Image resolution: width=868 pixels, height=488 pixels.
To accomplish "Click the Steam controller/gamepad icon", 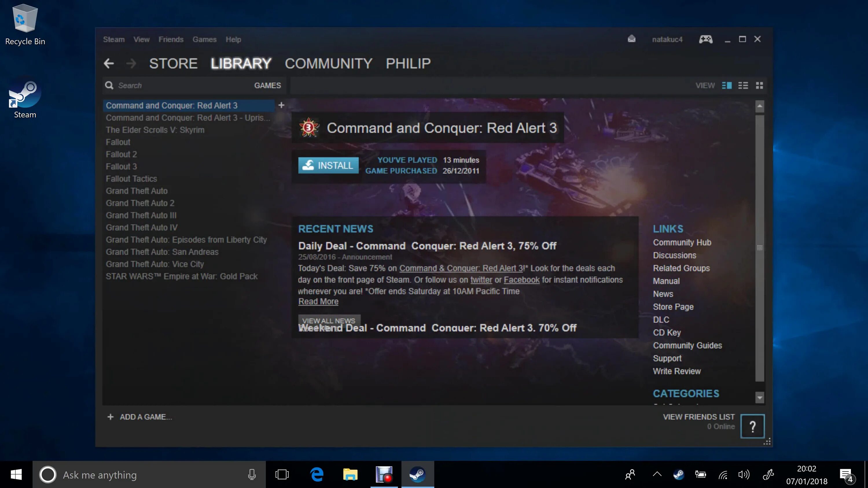I will click(705, 39).
